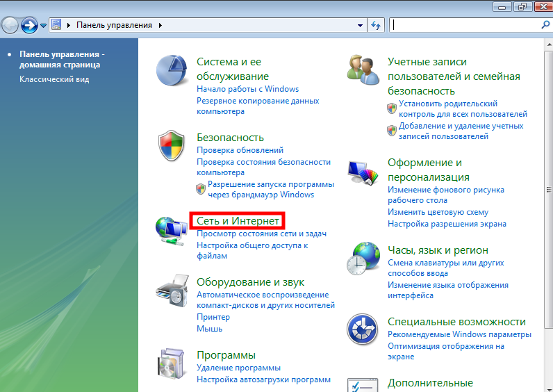Viewport: 553px width, 392px height.
Task: Open Оформление и персонализация category
Action: pos(429,170)
